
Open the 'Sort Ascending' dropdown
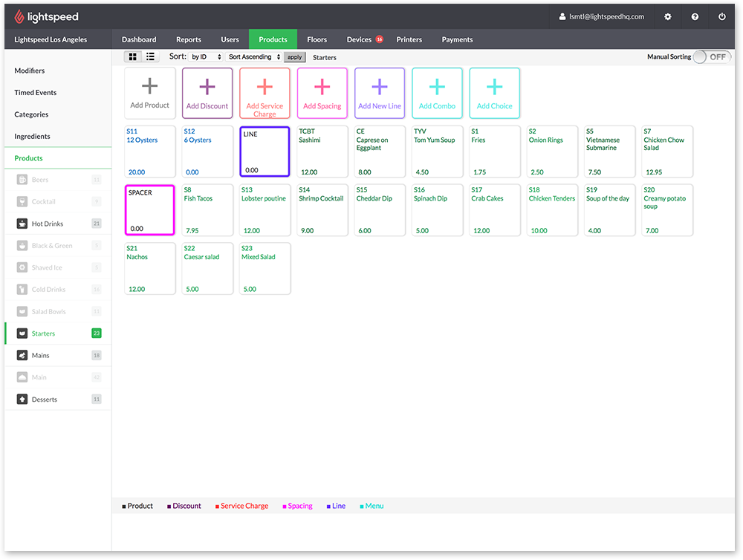[254, 57]
